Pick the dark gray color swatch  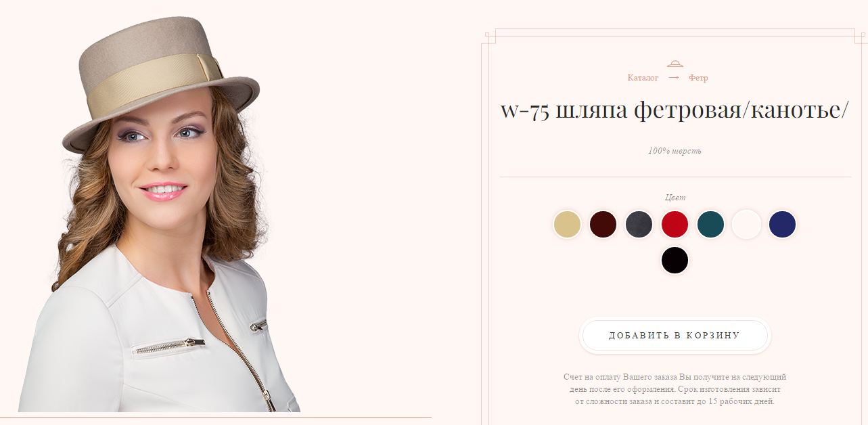pyautogui.click(x=639, y=224)
